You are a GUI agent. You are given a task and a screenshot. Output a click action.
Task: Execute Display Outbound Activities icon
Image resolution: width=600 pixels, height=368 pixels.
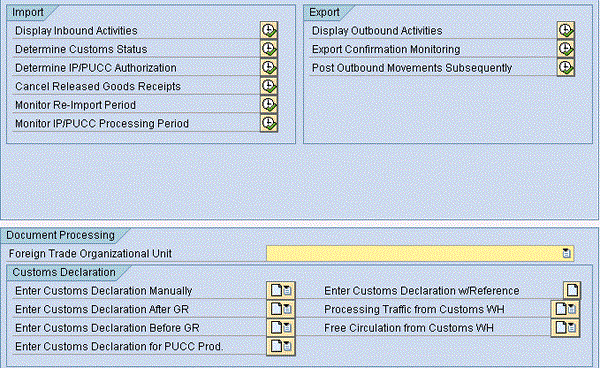pos(566,30)
